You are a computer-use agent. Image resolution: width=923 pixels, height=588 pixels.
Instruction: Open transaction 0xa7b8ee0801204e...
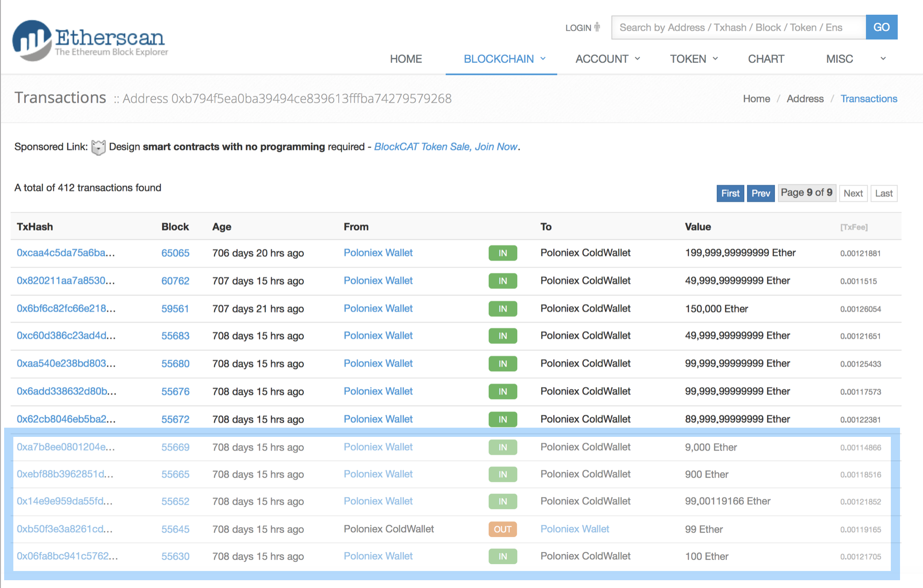66,447
